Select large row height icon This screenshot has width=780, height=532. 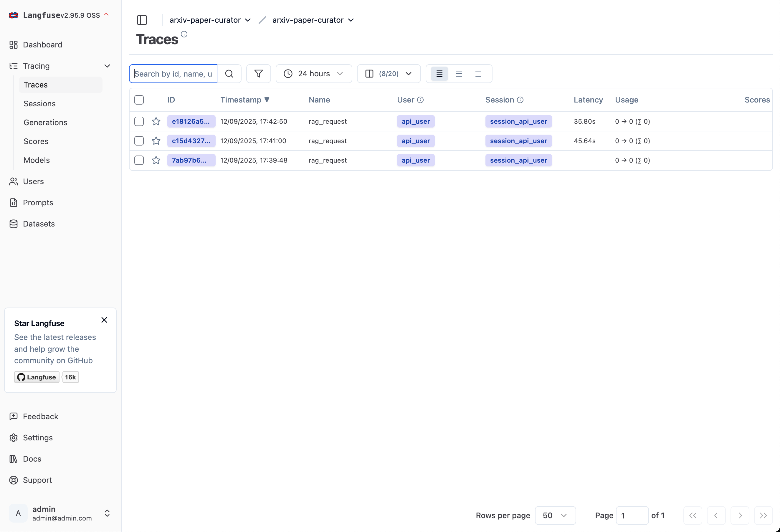[x=478, y=74]
